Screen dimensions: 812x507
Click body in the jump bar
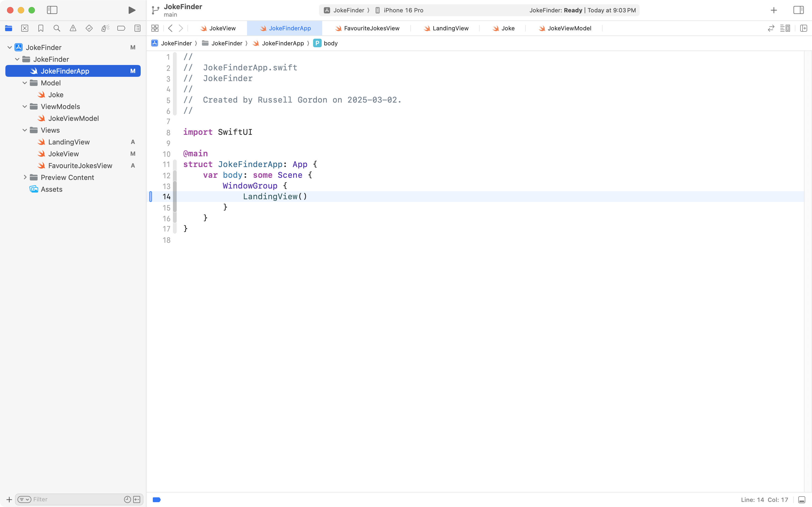[330, 43]
